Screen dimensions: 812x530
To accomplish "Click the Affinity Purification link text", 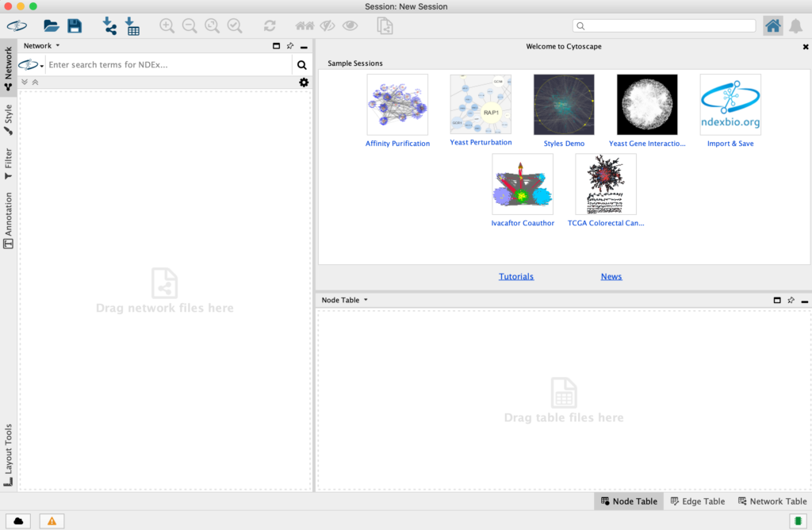I will click(398, 144).
